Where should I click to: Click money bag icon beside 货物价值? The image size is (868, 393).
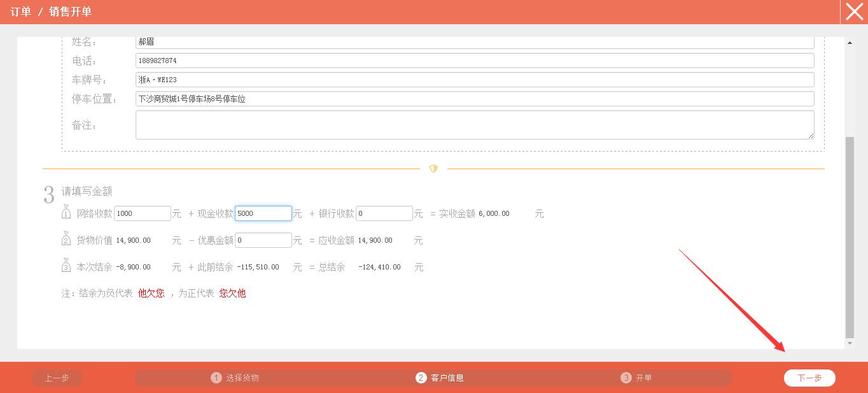pyautogui.click(x=66, y=239)
